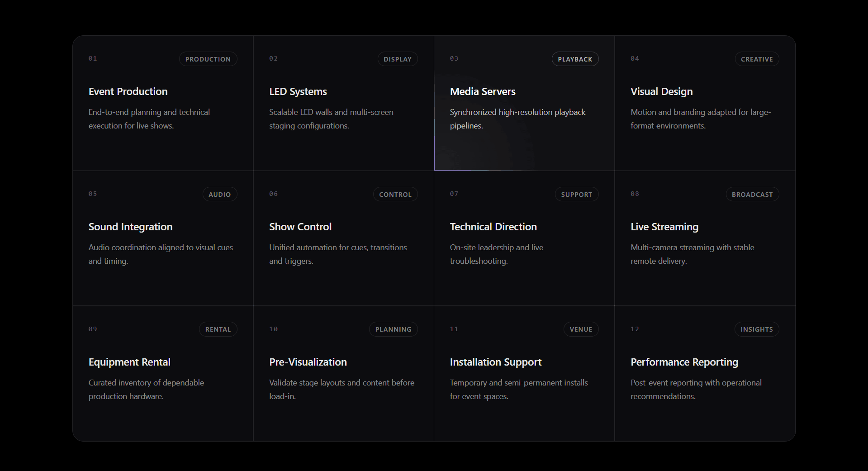Click text 'Post-event reporting with operational'
This screenshot has width=868, height=471.
point(696,383)
